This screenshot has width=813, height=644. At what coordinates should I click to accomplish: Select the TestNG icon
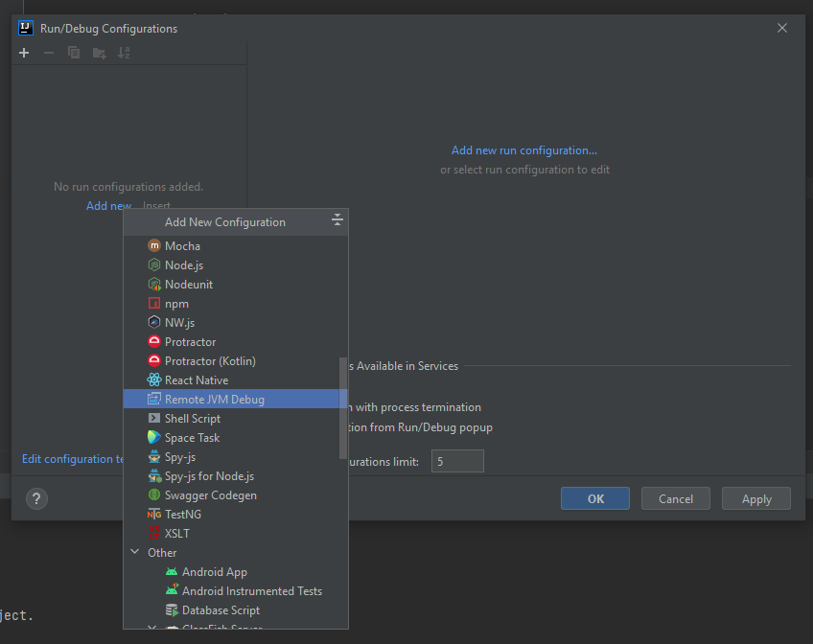(x=154, y=514)
